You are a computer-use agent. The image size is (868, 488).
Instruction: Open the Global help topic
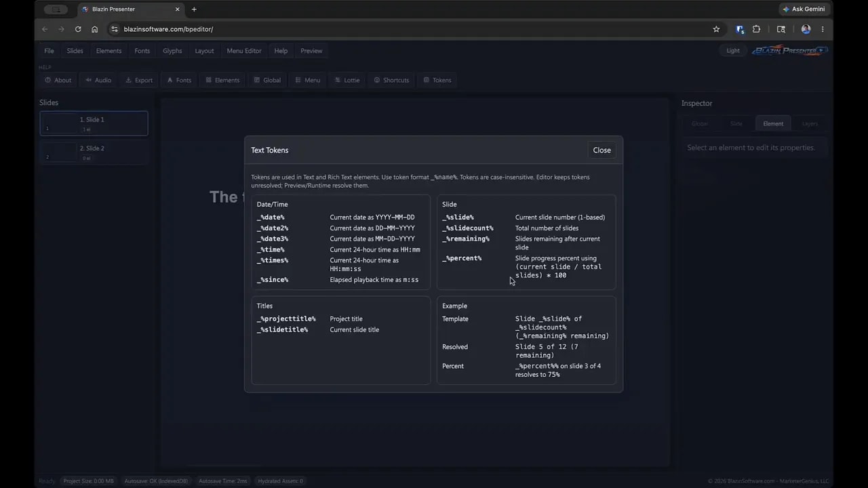tap(267, 80)
